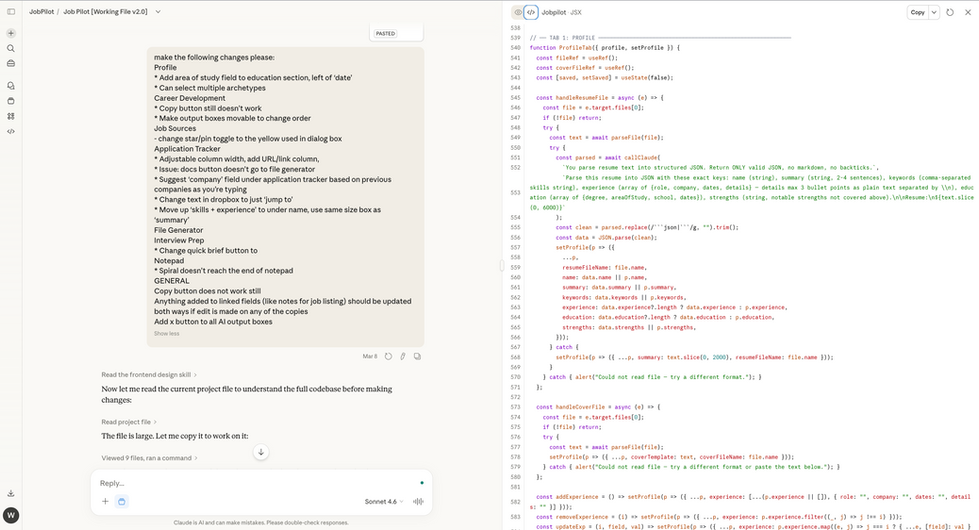This screenshot has height=530, width=979.
Task: Click 'Job Pilot [Working File v2.0]' chat title
Action: [x=106, y=12]
